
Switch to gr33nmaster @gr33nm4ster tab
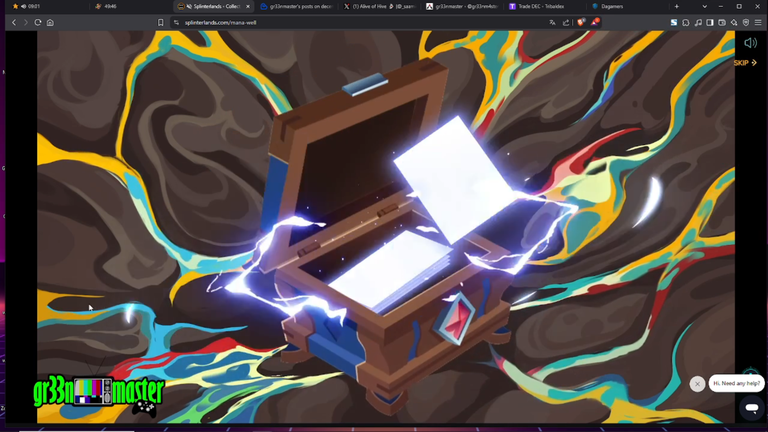(463, 6)
